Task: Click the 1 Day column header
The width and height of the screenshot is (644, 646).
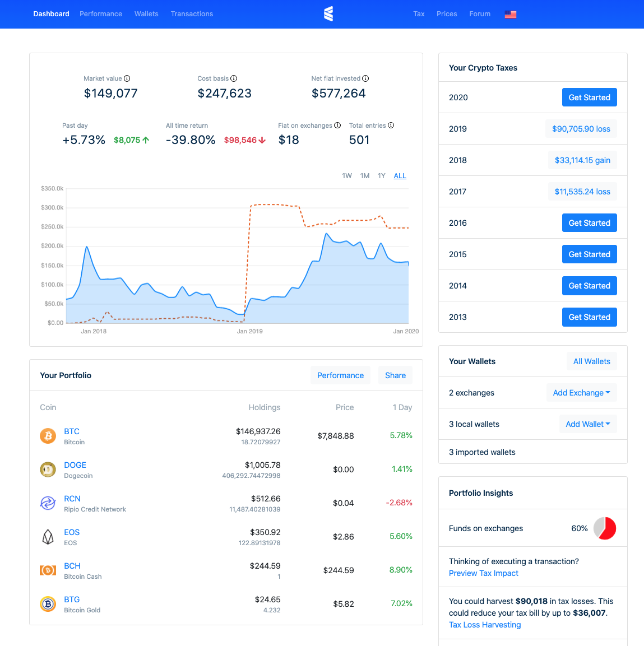Action: click(402, 407)
